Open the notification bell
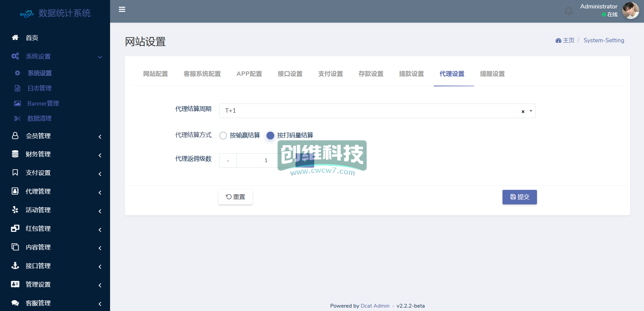The image size is (644, 311). [568, 11]
